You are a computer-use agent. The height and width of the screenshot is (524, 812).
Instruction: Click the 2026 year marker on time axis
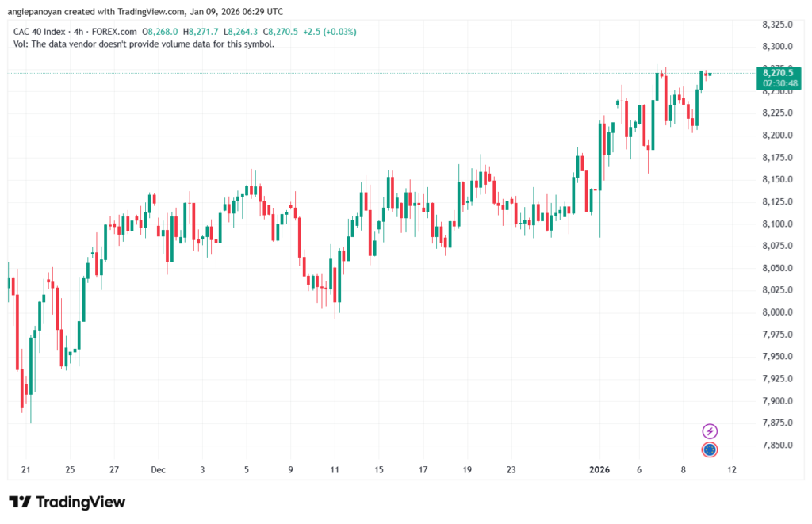tap(599, 469)
